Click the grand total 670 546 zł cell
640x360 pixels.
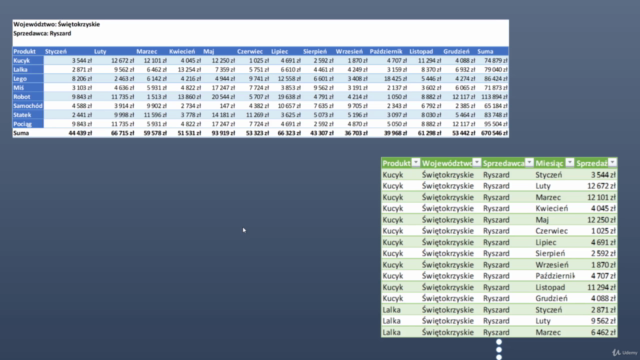pos(494,133)
